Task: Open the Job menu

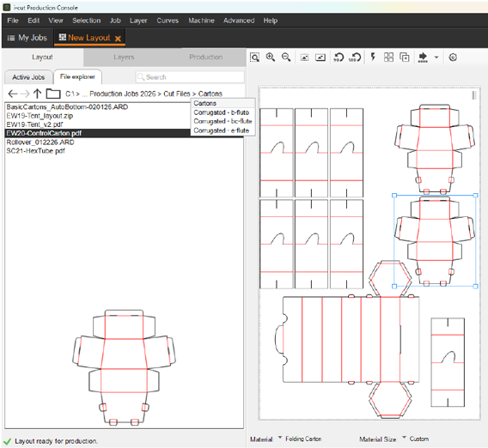Action: pos(115,21)
